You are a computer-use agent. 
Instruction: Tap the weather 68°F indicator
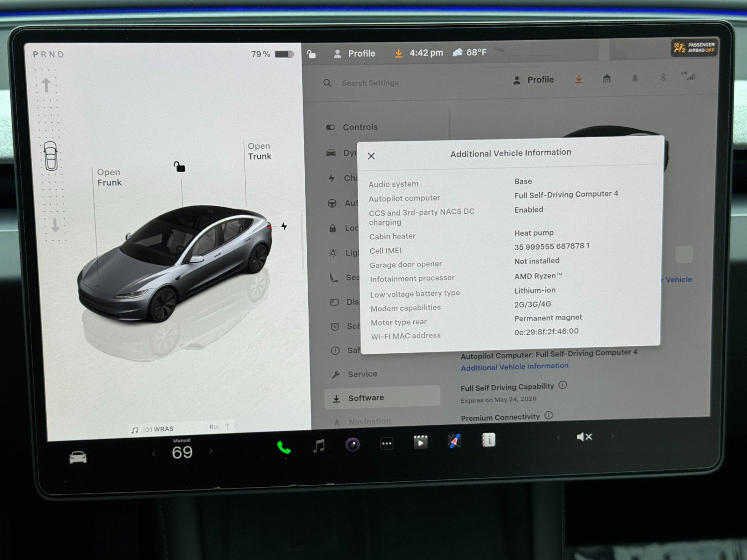tap(470, 52)
